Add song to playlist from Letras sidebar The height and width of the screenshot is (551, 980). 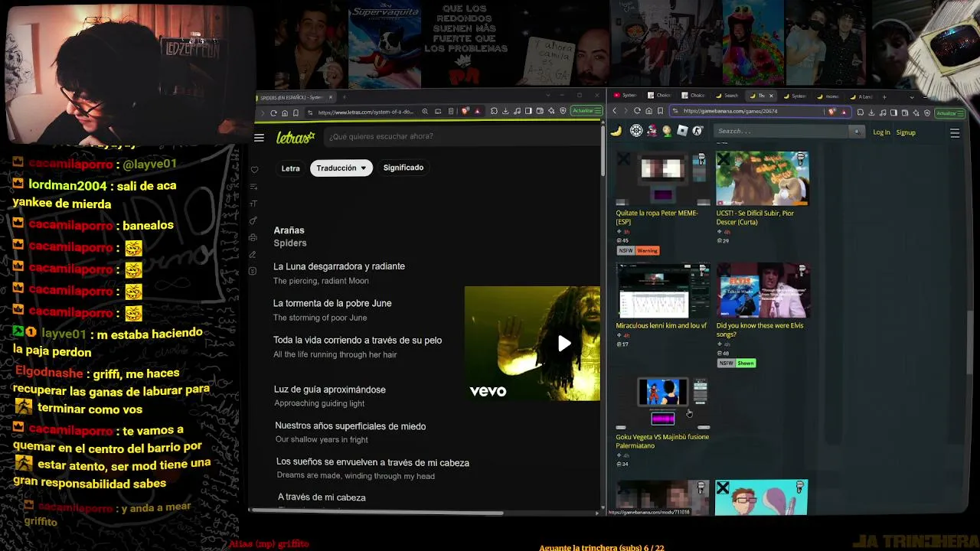click(253, 187)
